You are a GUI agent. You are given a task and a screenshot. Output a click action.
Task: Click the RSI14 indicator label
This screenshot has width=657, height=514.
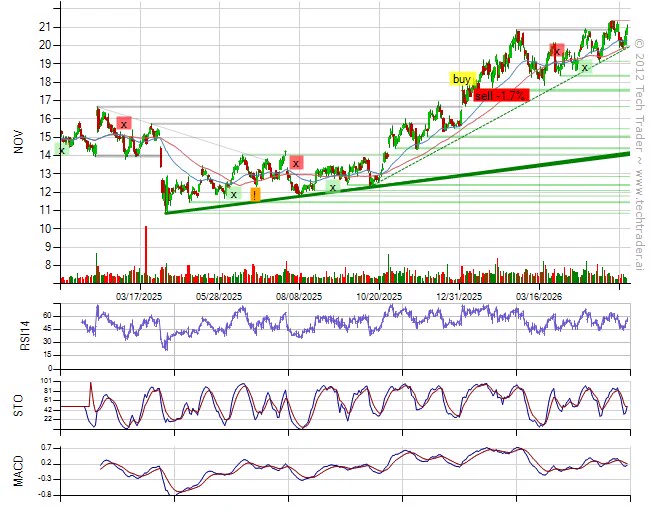25,336
